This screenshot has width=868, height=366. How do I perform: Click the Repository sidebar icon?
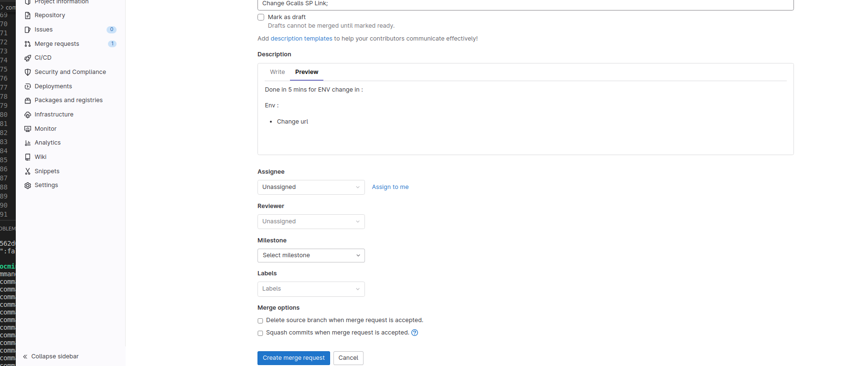pyautogui.click(x=28, y=15)
